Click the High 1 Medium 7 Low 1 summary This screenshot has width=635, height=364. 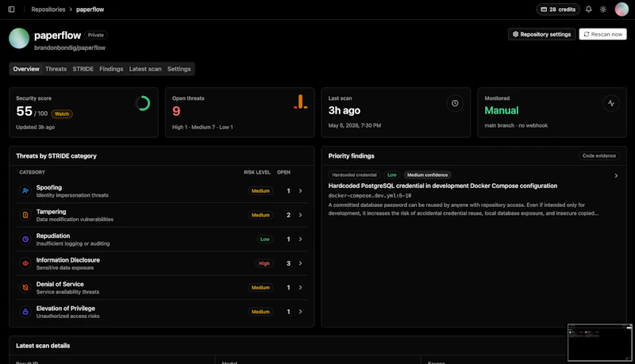click(x=202, y=127)
